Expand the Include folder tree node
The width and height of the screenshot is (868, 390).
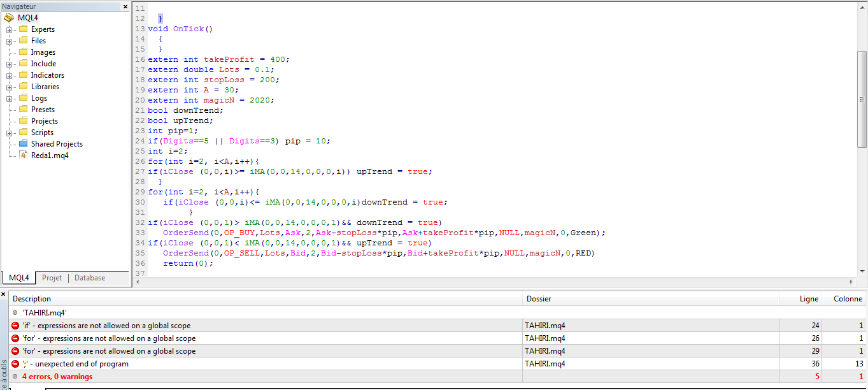[10, 64]
